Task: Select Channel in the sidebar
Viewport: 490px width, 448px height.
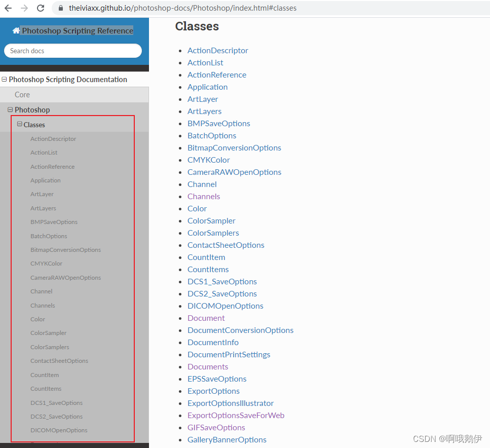Action: [41, 291]
